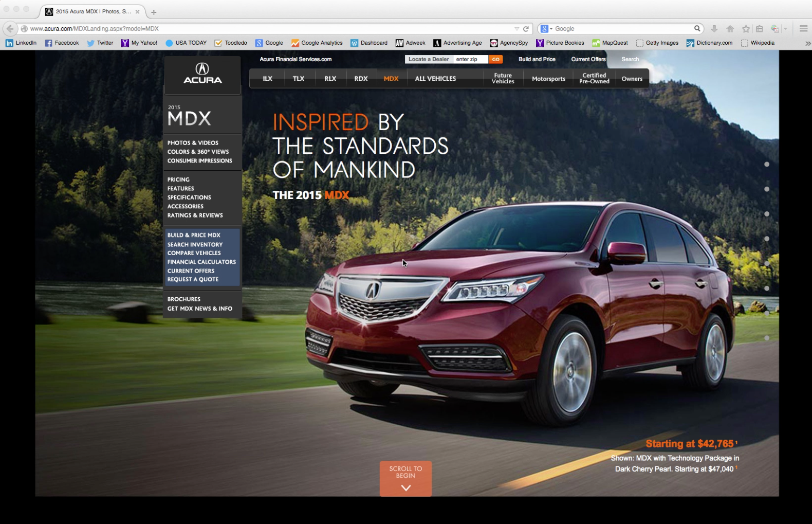Screen dimensions: 812x524
Task: Open the Google Analytics bookmark
Action: pos(317,43)
